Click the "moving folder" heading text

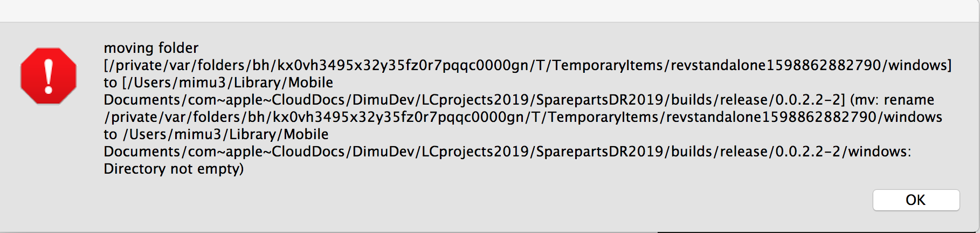click(151, 48)
